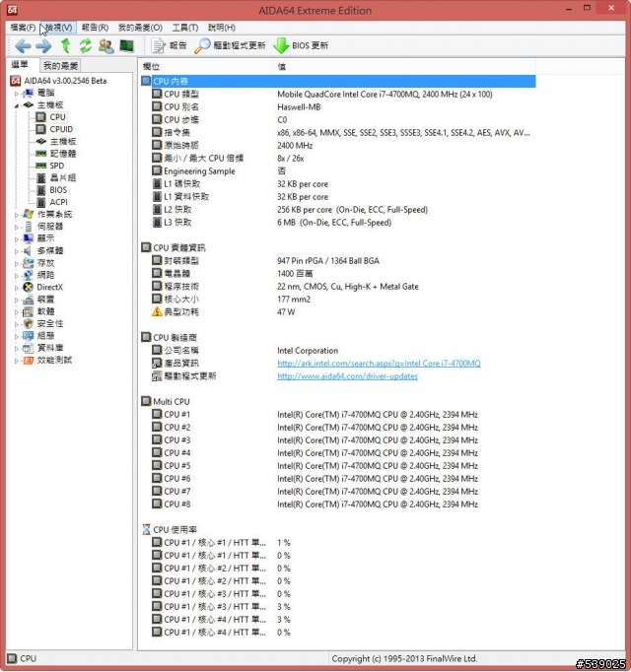The height and width of the screenshot is (672, 631).
Task: Select the CPU 類型 row
Action: point(338,95)
